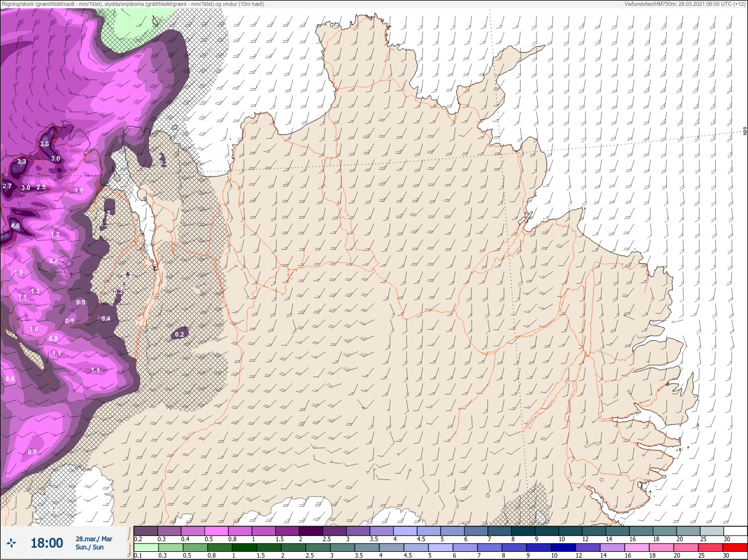The image size is (748, 560).
Task: Click the 3.3 precipitation value on the map
Action: pos(22,161)
